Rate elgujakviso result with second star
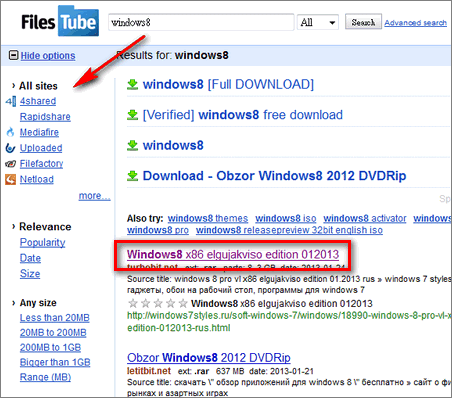Image resolution: width=452 pixels, height=398 pixels. [x=146, y=303]
